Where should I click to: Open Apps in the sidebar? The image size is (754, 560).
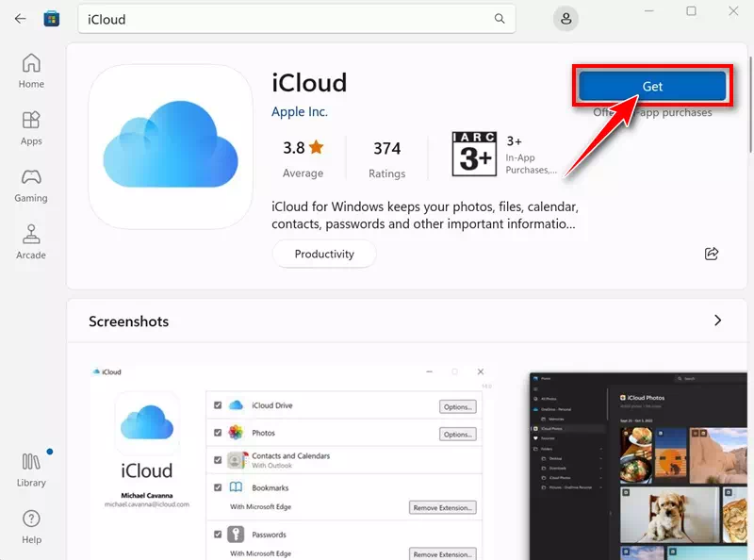(31, 128)
